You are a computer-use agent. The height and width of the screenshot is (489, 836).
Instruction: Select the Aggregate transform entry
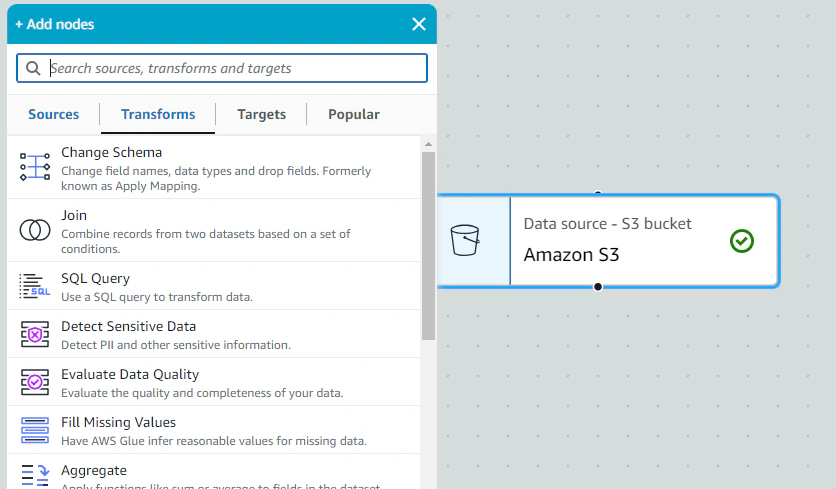214,472
